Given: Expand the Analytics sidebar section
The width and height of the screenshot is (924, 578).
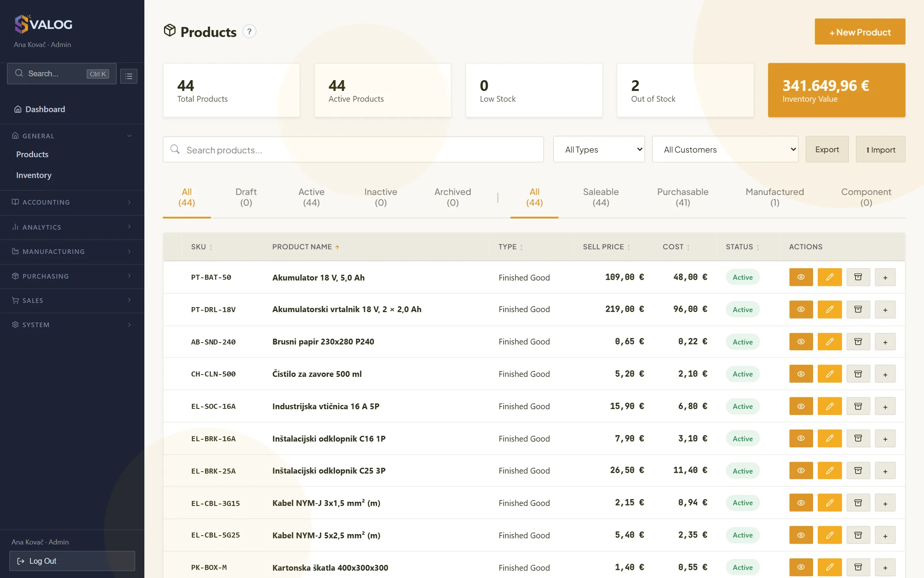Looking at the screenshot, I should click(x=72, y=227).
